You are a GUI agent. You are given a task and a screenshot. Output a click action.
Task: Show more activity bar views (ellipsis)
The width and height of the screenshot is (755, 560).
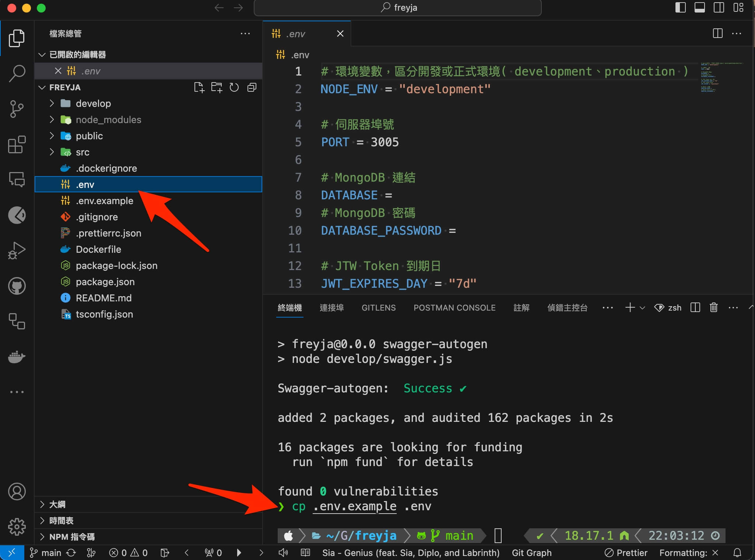[17, 392]
